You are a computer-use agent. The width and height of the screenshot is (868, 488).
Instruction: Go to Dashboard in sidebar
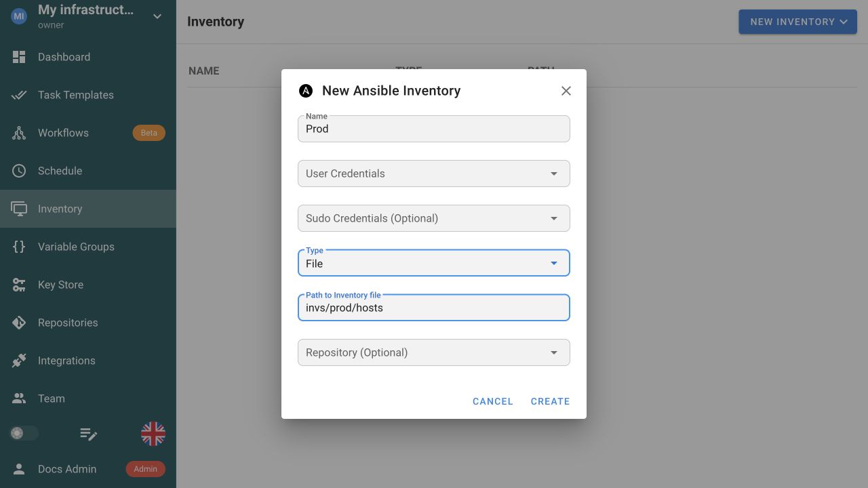click(x=88, y=57)
